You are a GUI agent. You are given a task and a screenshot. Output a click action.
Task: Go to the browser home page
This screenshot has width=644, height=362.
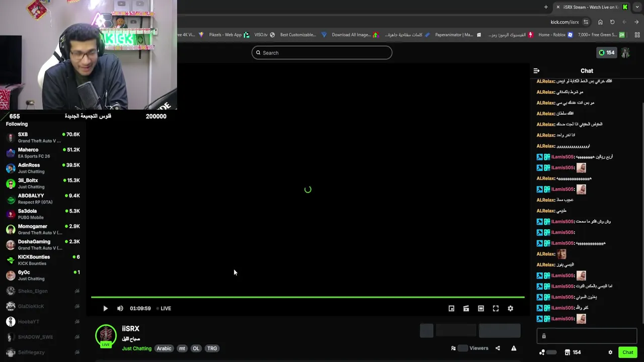click(600, 22)
